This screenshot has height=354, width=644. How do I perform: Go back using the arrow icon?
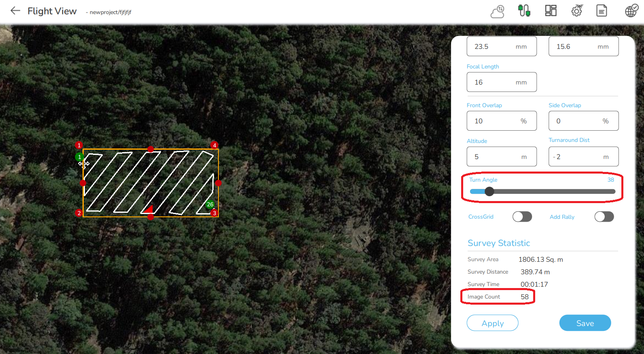[15, 11]
